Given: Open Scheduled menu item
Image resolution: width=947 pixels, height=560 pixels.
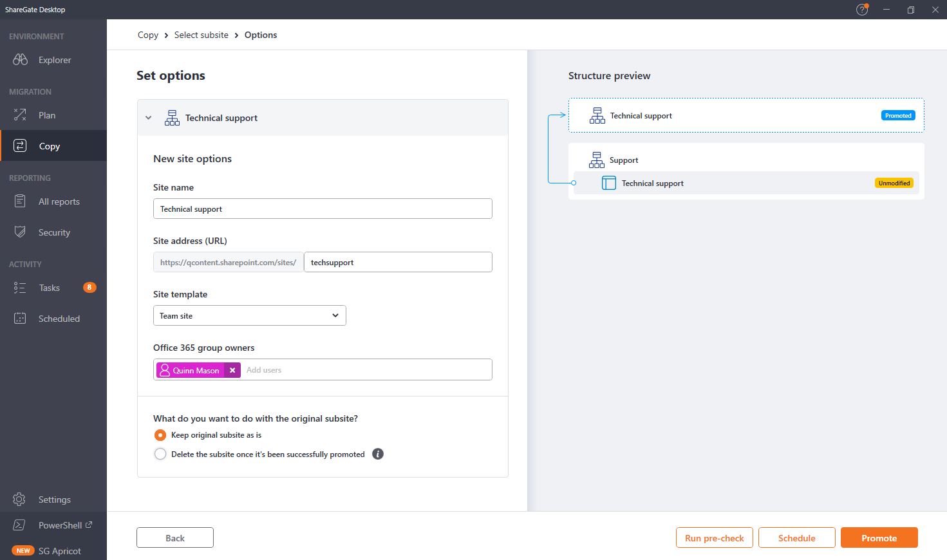Looking at the screenshot, I should 53,319.
